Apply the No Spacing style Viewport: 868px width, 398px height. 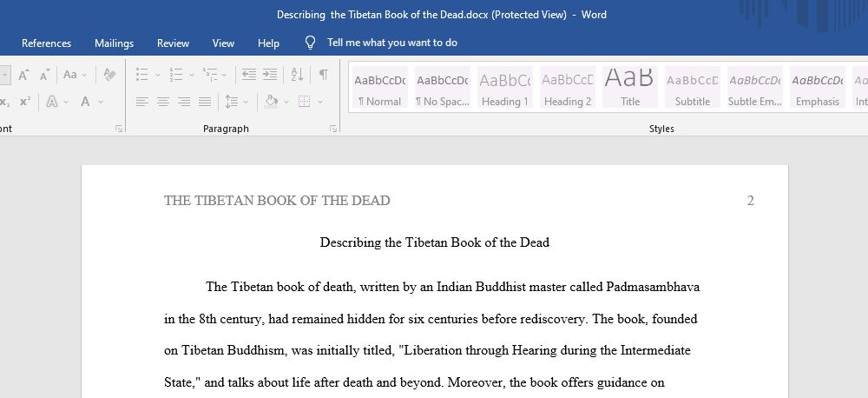(x=443, y=87)
